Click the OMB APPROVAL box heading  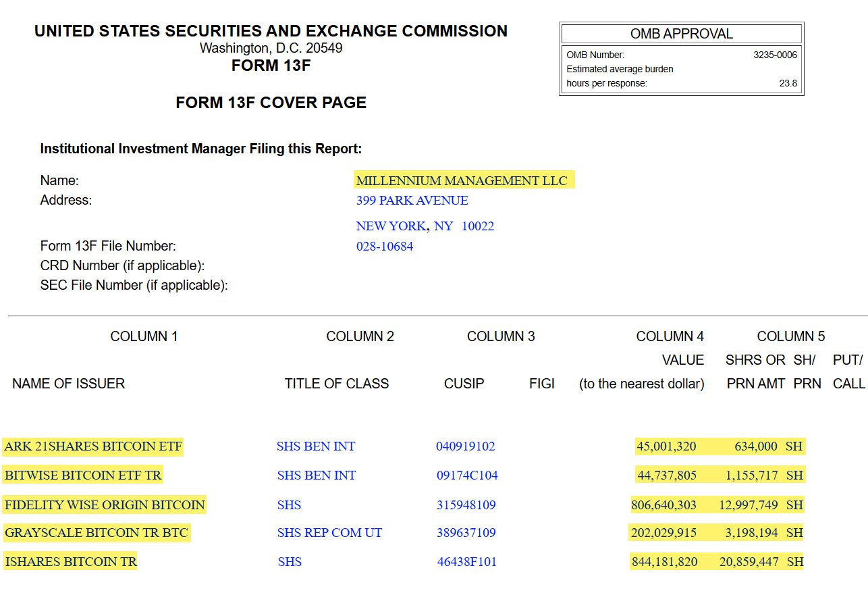pos(682,34)
